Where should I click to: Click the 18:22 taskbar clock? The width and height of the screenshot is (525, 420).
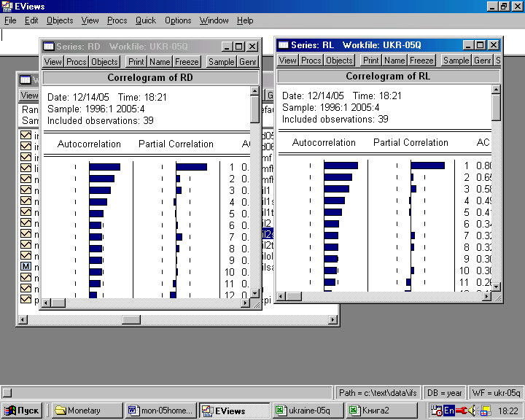507,411
